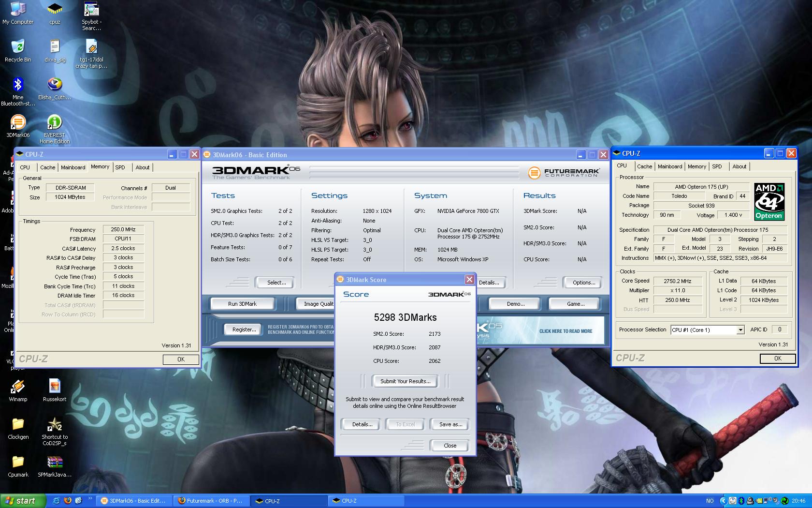
Task: Open Mainboard tab in right CPU-Z window
Action: click(670, 166)
